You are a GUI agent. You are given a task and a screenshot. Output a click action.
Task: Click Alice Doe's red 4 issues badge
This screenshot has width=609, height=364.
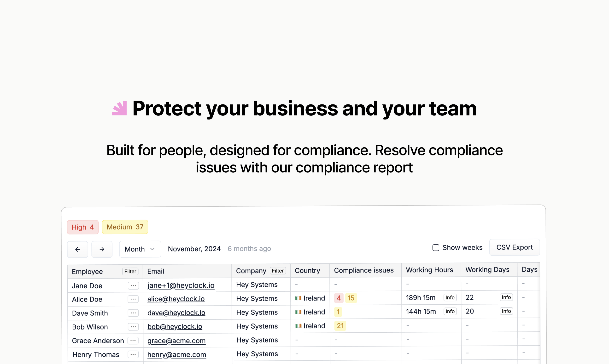click(x=339, y=298)
